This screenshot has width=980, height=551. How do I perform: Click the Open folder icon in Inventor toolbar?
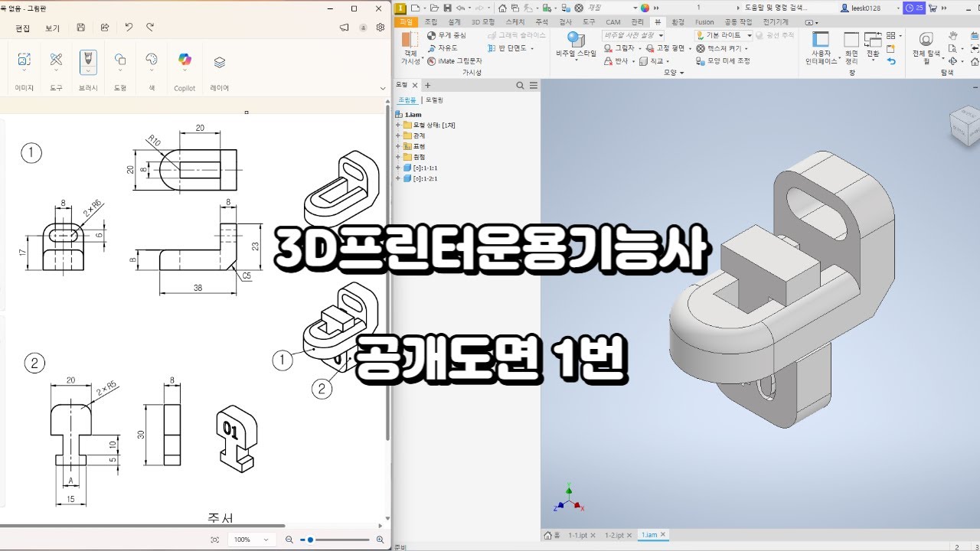point(436,8)
